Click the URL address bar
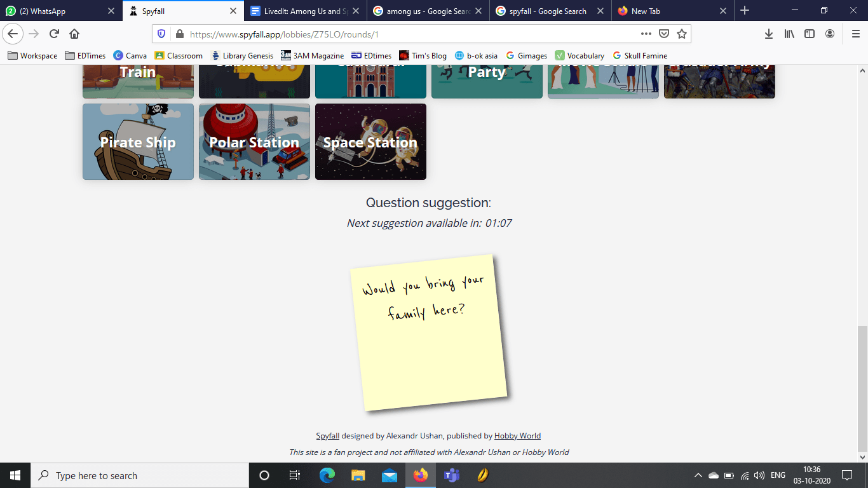The width and height of the screenshot is (868, 488). [407, 34]
